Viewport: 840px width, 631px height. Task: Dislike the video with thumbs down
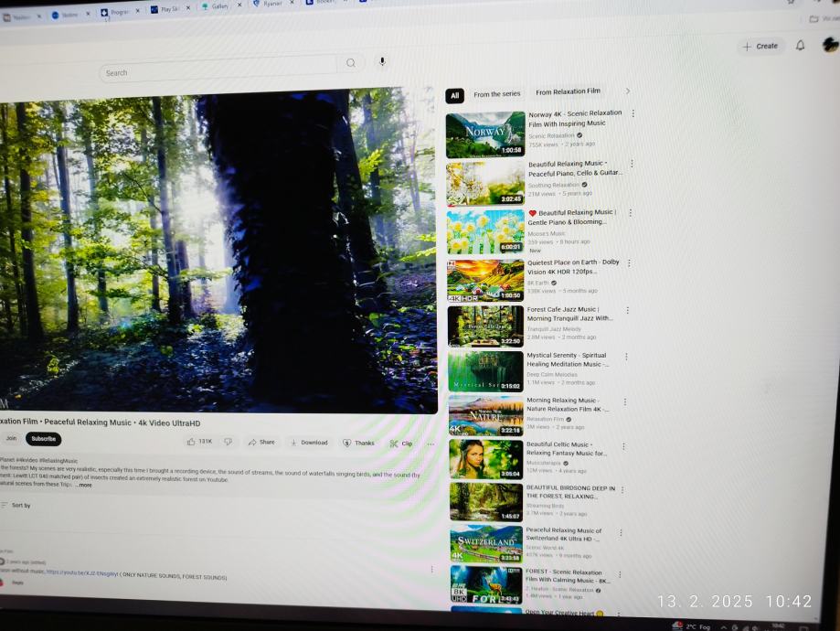click(229, 442)
